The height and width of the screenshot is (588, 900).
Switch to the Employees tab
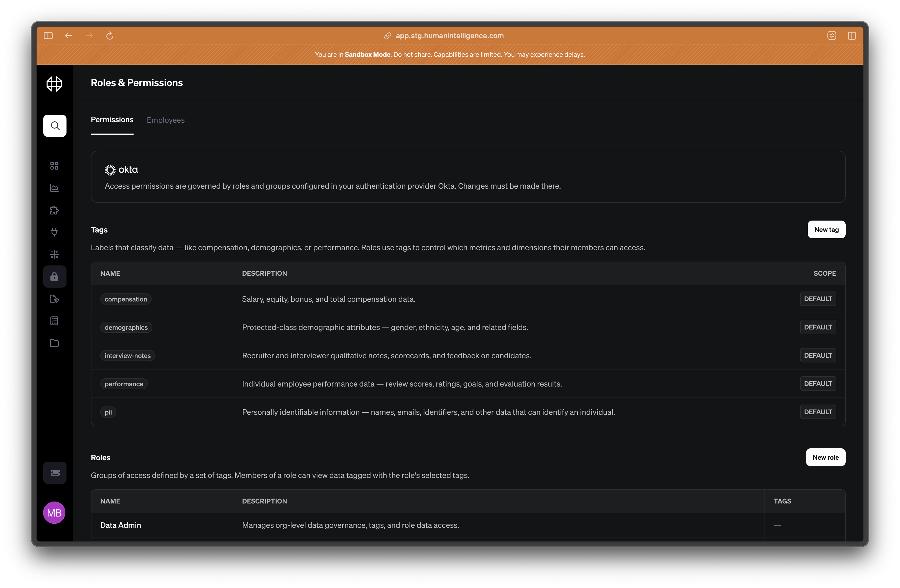pos(166,120)
